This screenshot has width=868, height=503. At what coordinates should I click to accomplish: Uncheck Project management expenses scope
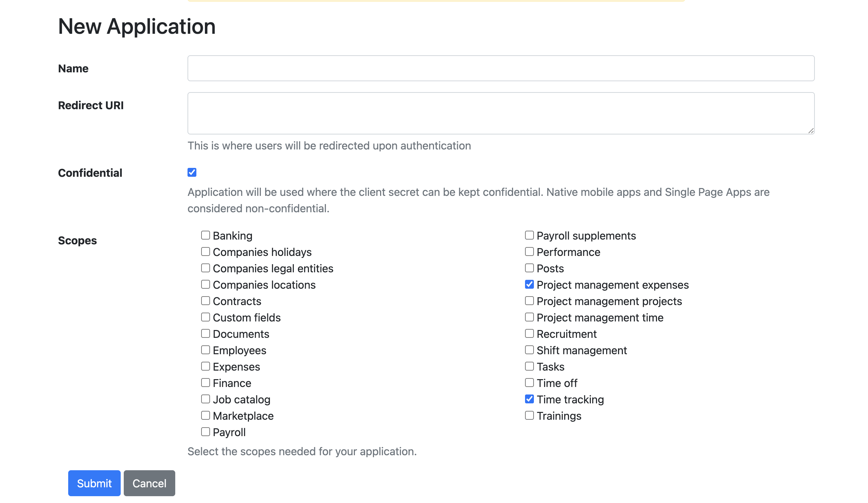pyautogui.click(x=529, y=284)
